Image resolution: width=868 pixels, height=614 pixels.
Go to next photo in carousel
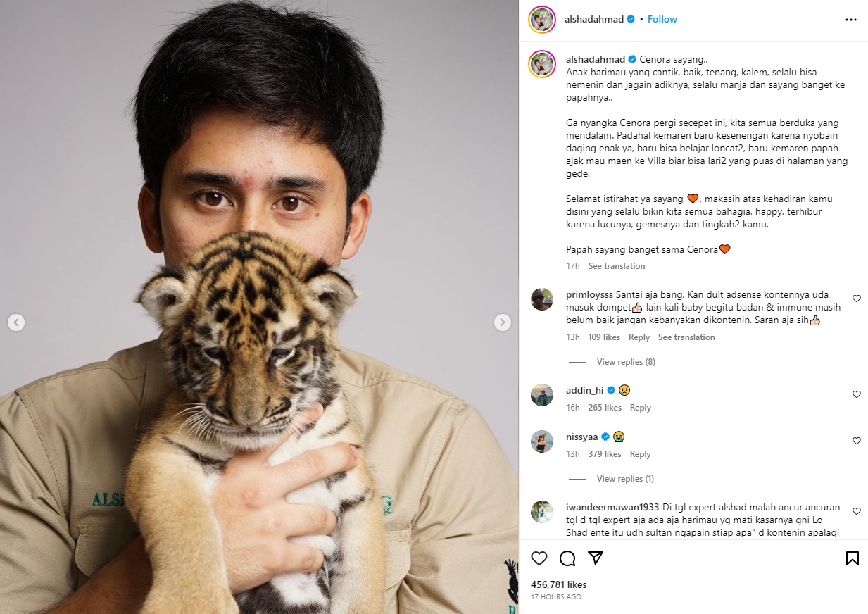(x=502, y=322)
